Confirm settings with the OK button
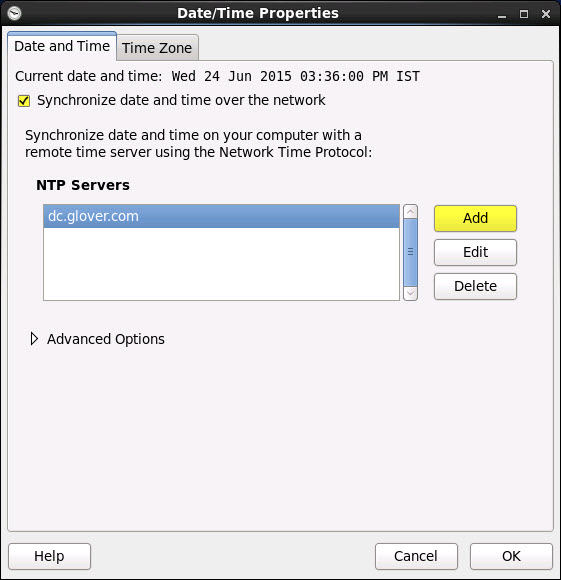Image resolution: width=561 pixels, height=580 pixels. pos(511,556)
